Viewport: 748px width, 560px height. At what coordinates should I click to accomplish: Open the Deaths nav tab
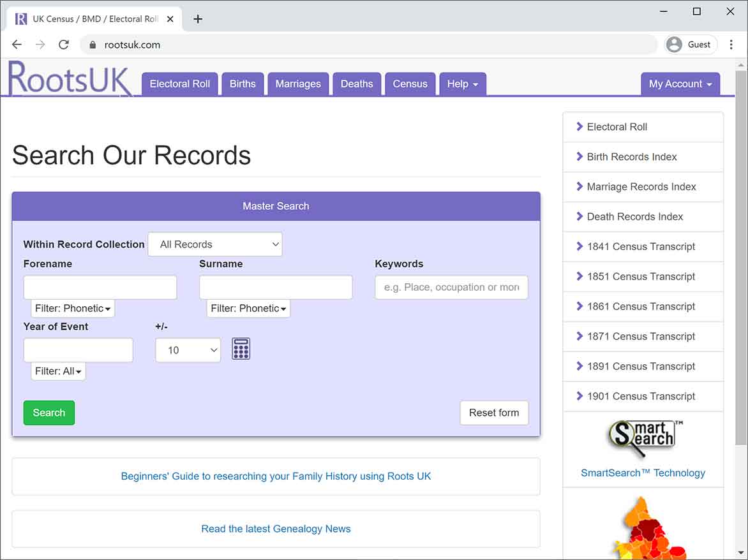click(357, 84)
